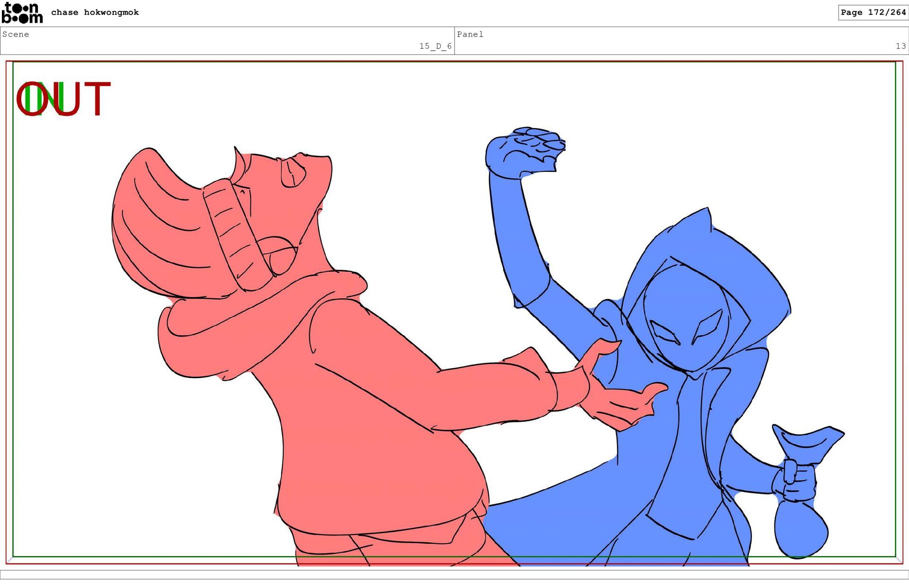Screen dimensions: 909x588
Task: Select the 'Panel' header label
Action: [x=470, y=34]
